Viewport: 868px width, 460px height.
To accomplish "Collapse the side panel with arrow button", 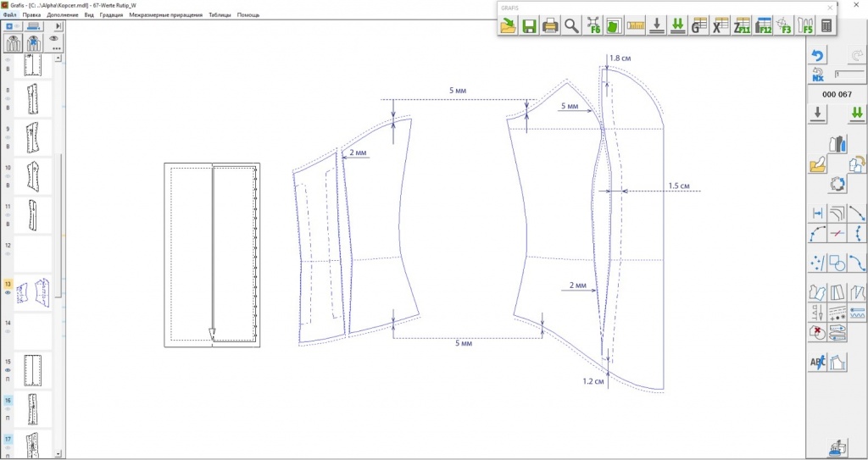I will pyautogui.click(x=58, y=27).
